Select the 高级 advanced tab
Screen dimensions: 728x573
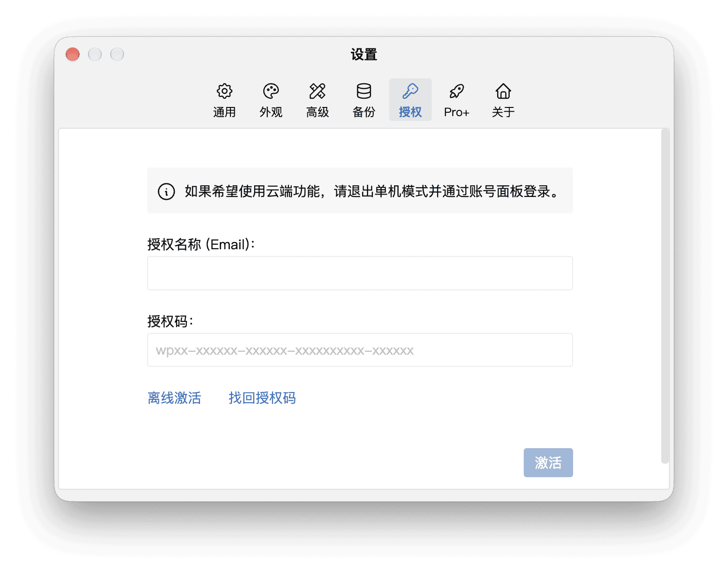coord(318,100)
